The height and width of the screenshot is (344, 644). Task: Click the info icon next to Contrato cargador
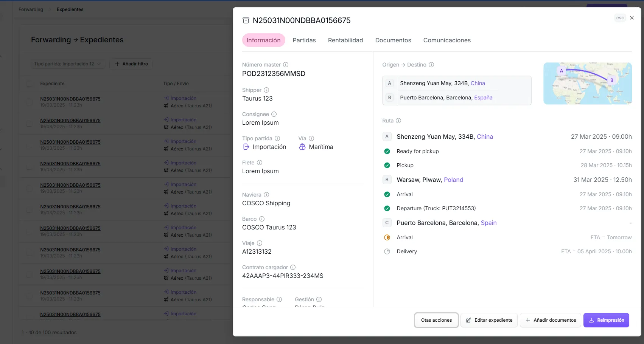pyautogui.click(x=293, y=267)
